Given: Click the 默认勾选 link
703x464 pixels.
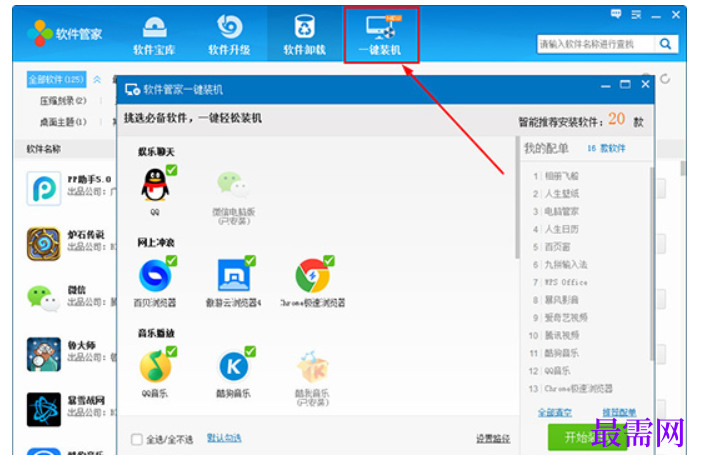Looking at the screenshot, I should coord(224,438).
